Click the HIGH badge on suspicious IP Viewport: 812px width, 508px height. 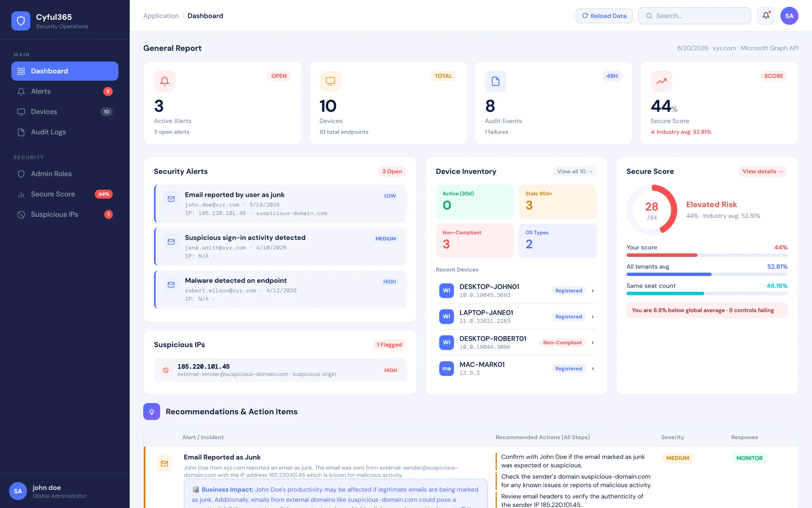pyautogui.click(x=390, y=370)
